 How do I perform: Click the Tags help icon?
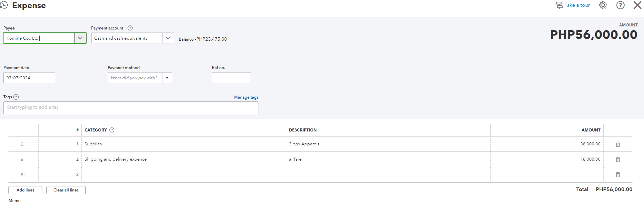pos(16,97)
